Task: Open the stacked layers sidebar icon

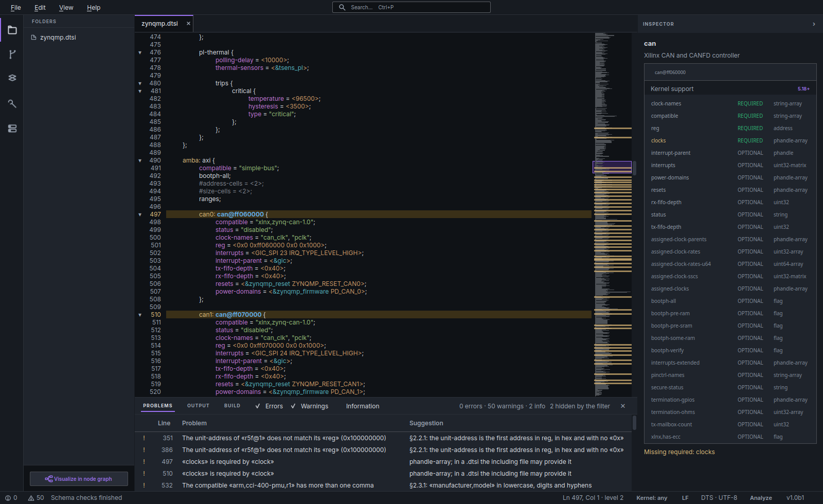Action: point(12,78)
